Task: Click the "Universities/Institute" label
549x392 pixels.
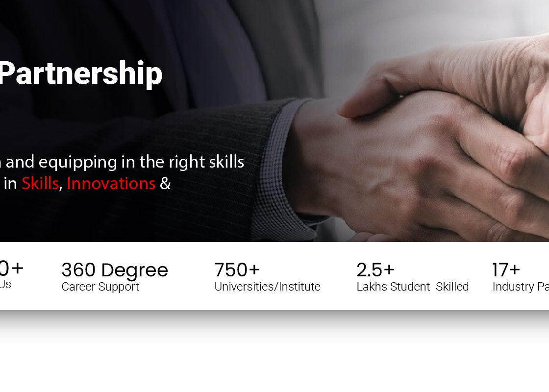Action: (267, 287)
